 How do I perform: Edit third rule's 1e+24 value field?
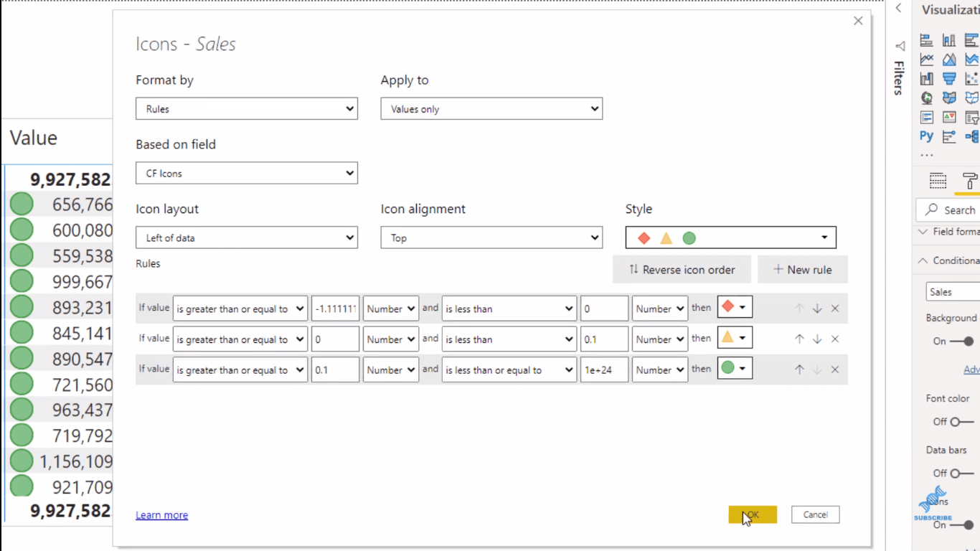click(x=604, y=370)
